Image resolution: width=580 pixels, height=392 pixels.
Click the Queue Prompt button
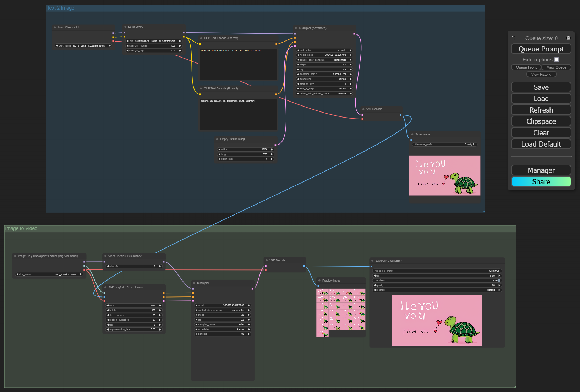541,49
